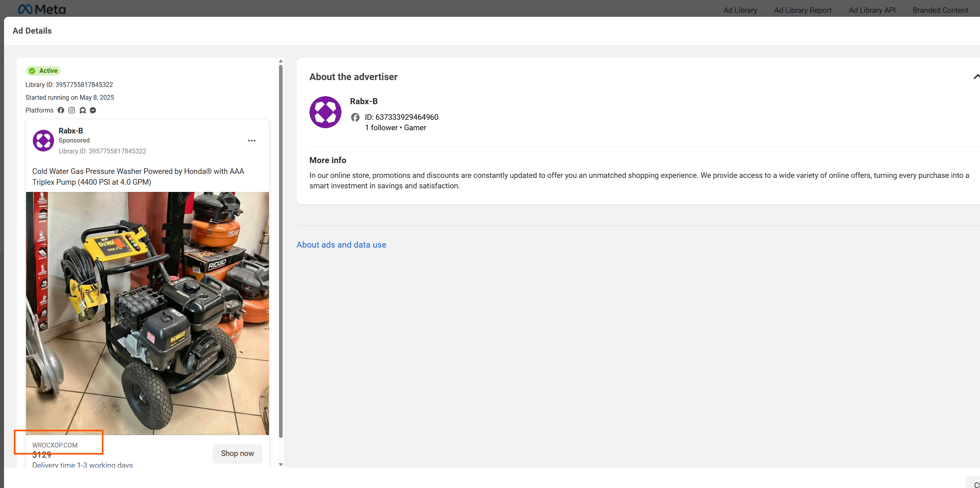Open the Ad Library menu item
This screenshot has height=488, width=980.
740,10
